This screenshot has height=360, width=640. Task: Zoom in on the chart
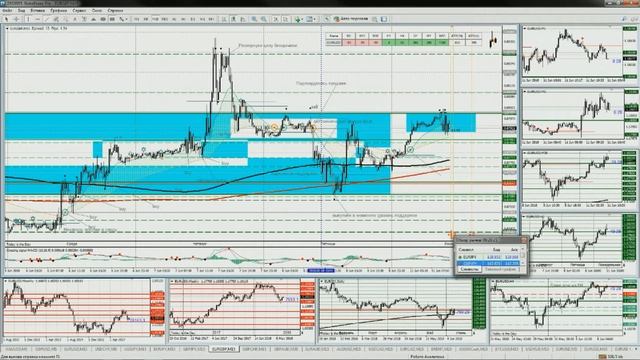[x=253, y=19]
